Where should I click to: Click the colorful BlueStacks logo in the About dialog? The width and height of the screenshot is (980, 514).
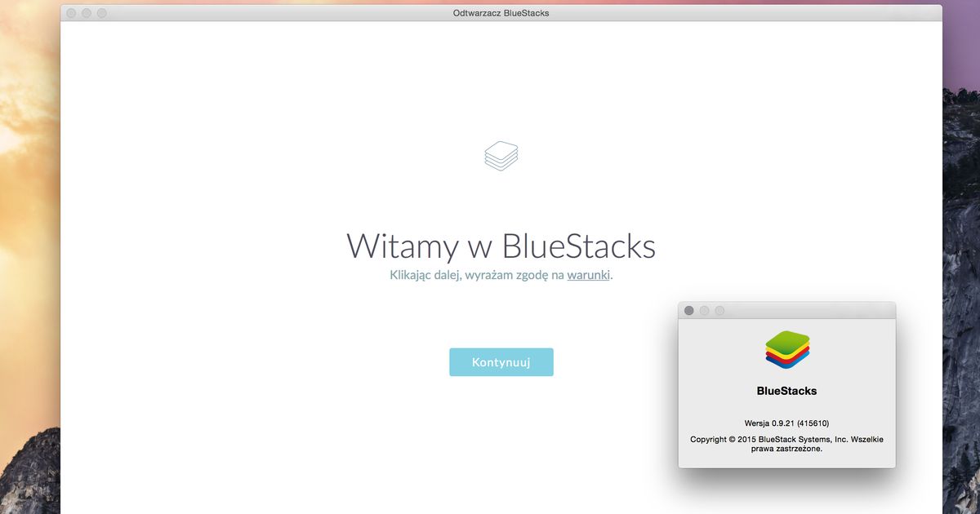(x=786, y=349)
